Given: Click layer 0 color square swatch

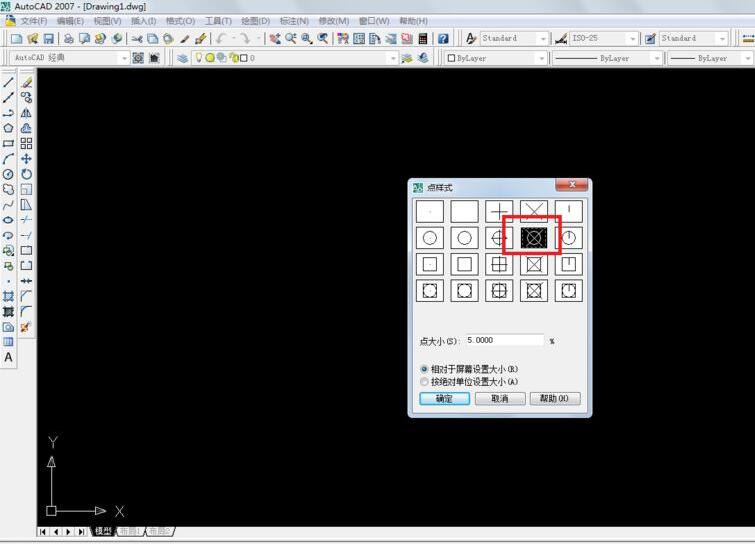Looking at the screenshot, I should point(244,58).
